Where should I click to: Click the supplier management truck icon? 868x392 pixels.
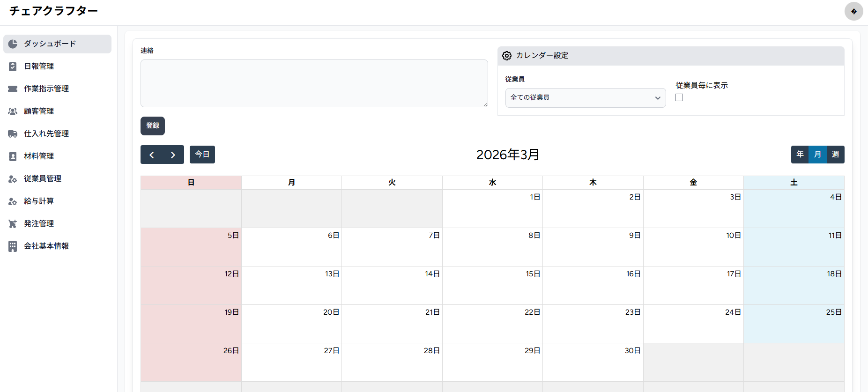13,134
